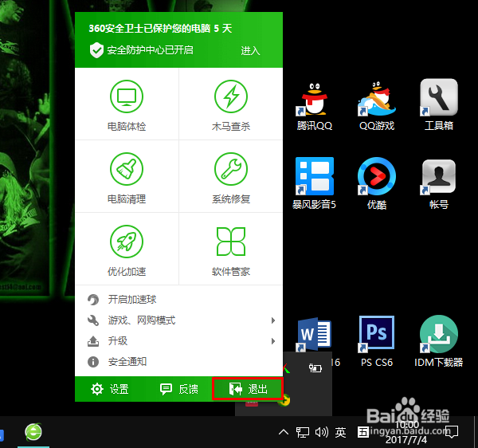The image size is (478, 448).
Task: Open the network tray icon
Action: click(303, 432)
